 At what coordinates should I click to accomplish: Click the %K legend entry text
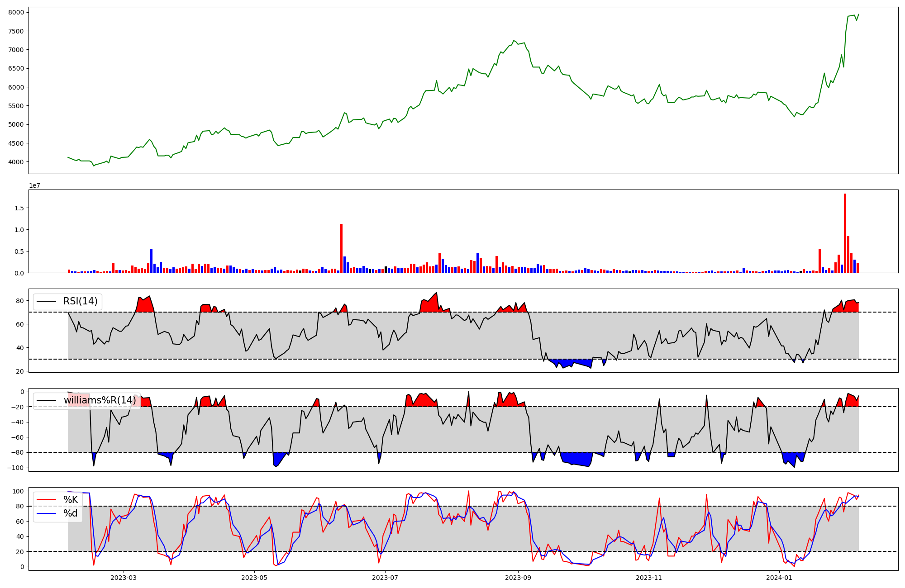coord(70,499)
